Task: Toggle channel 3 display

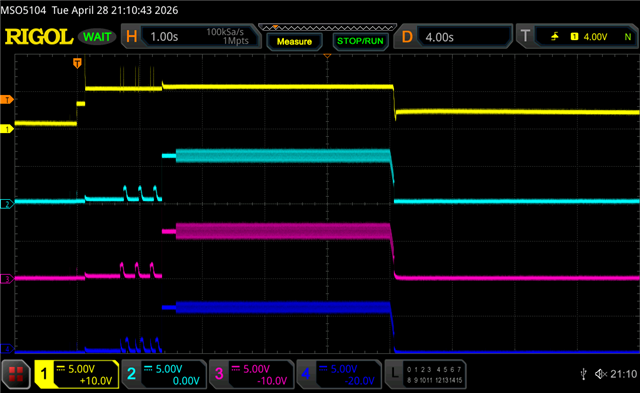Action: tap(251, 374)
